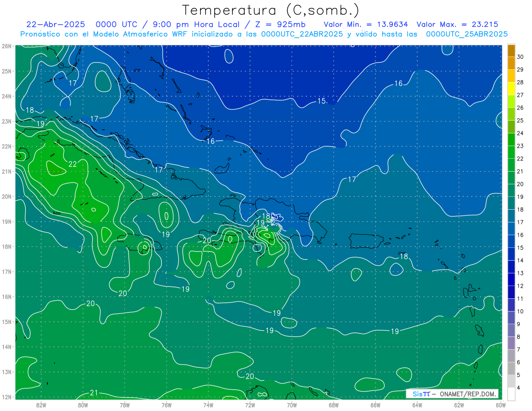Image resolution: width=532 pixels, height=411 pixels.
Task: Click the "62W" longitude axis label
Action: click(459, 405)
